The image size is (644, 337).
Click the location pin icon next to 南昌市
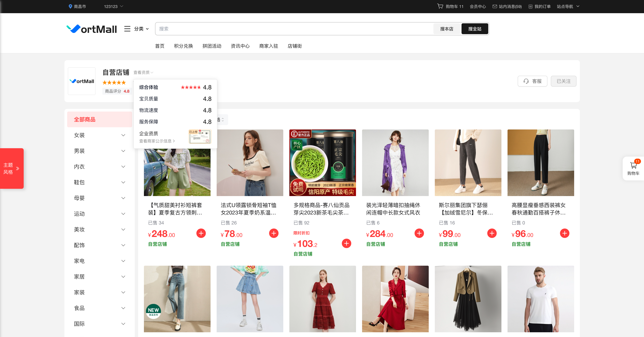pos(70,6)
